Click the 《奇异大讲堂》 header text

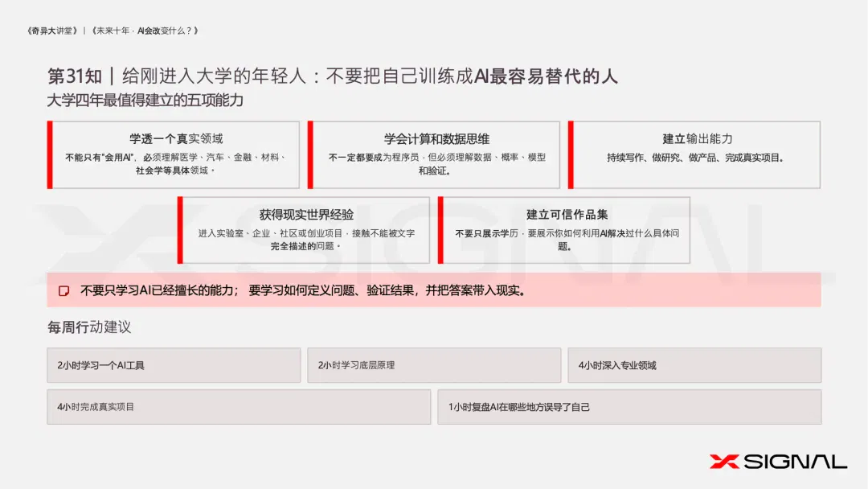(52, 31)
